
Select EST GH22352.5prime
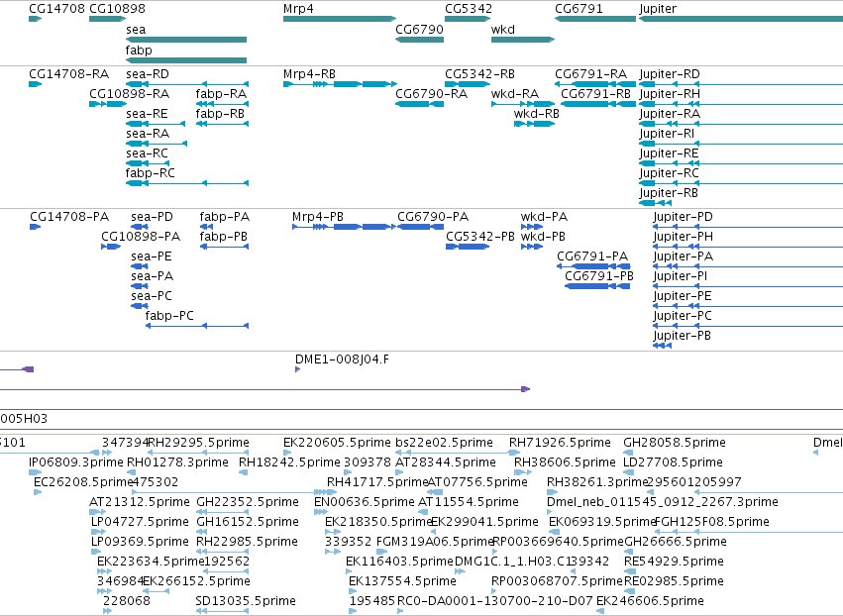pos(248,502)
